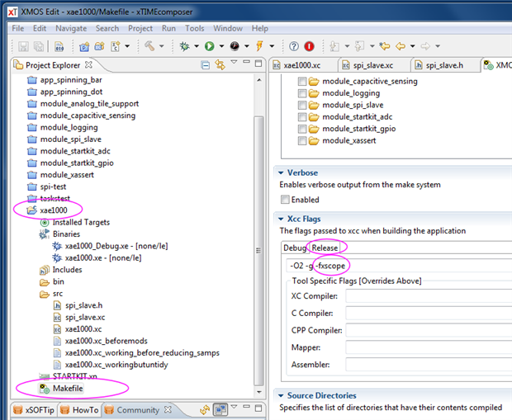Click the red stop icon in toolbar
The width and height of the screenshot is (512, 420).
[309, 47]
